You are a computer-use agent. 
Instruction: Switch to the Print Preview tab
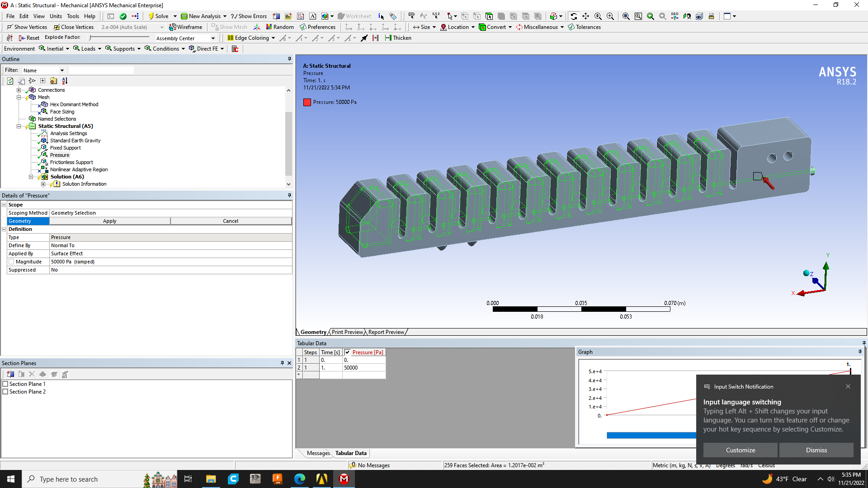point(347,332)
